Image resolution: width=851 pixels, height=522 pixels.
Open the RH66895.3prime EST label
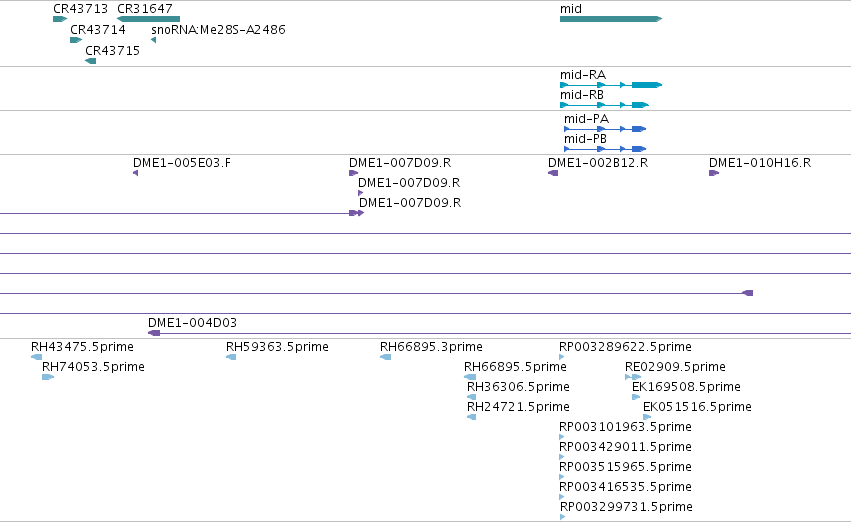tap(431, 347)
